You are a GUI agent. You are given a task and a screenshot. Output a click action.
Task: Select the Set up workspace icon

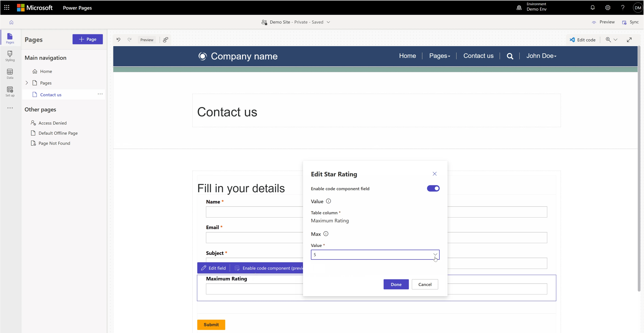tap(10, 91)
